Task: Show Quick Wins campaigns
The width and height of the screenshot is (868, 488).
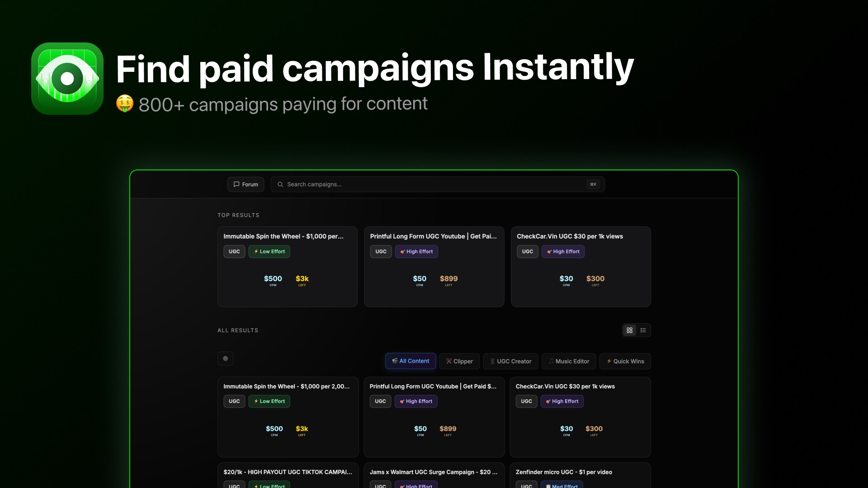Action: click(625, 361)
